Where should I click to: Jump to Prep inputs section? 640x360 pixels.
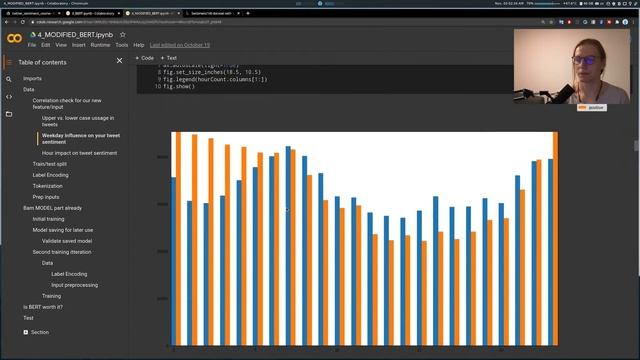tap(46, 197)
